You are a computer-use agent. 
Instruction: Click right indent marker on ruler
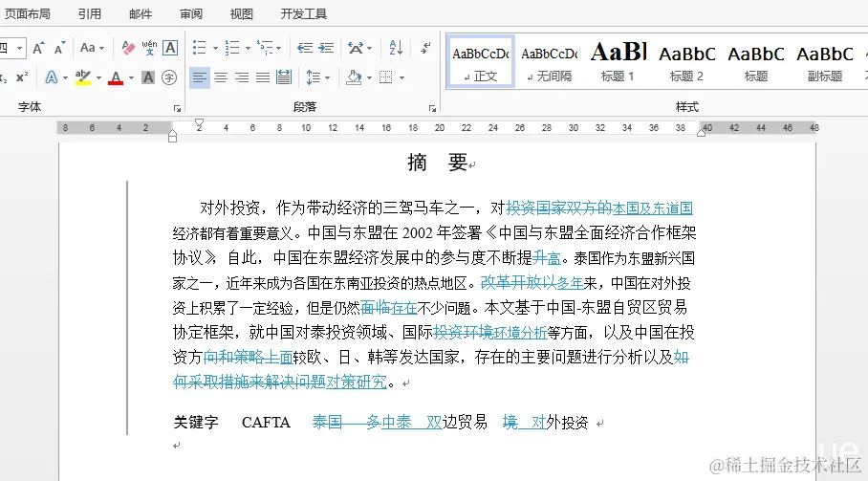702,132
